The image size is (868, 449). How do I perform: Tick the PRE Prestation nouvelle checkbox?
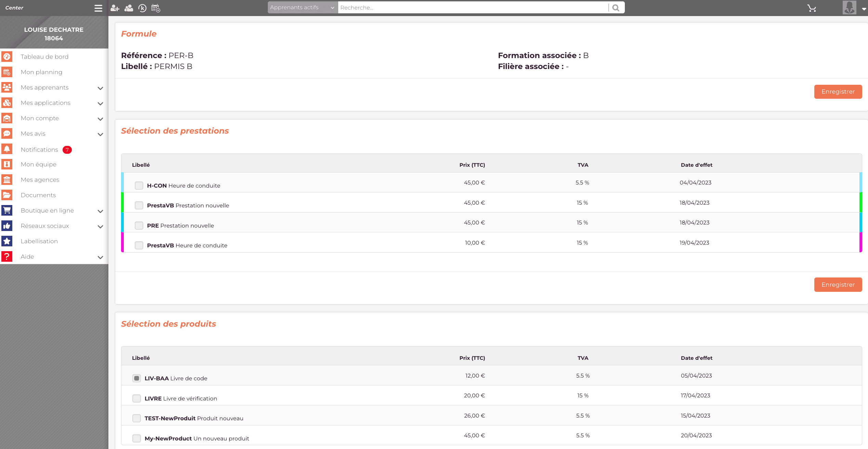(x=139, y=226)
